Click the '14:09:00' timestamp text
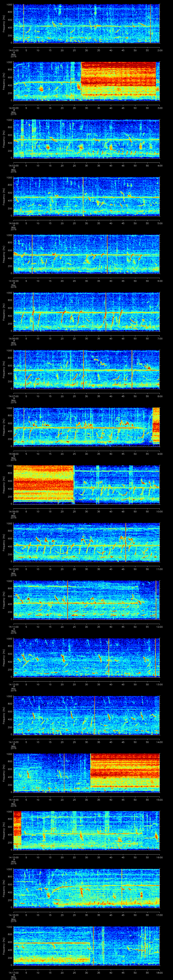Image resolution: width=173 pixels, height=980 pixels. pyautogui.click(x=13, y=511)
